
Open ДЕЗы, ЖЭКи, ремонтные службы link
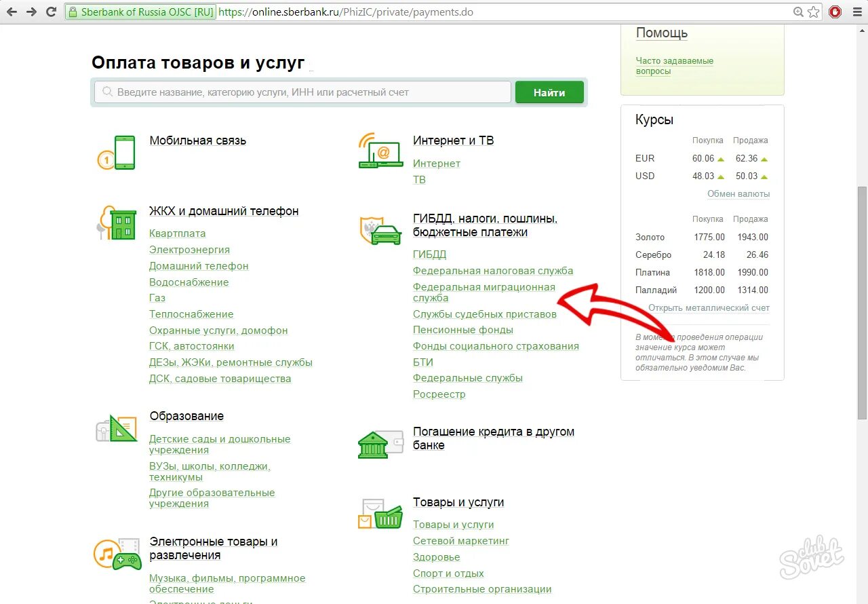pyautogui.click(x=231, y=362)
